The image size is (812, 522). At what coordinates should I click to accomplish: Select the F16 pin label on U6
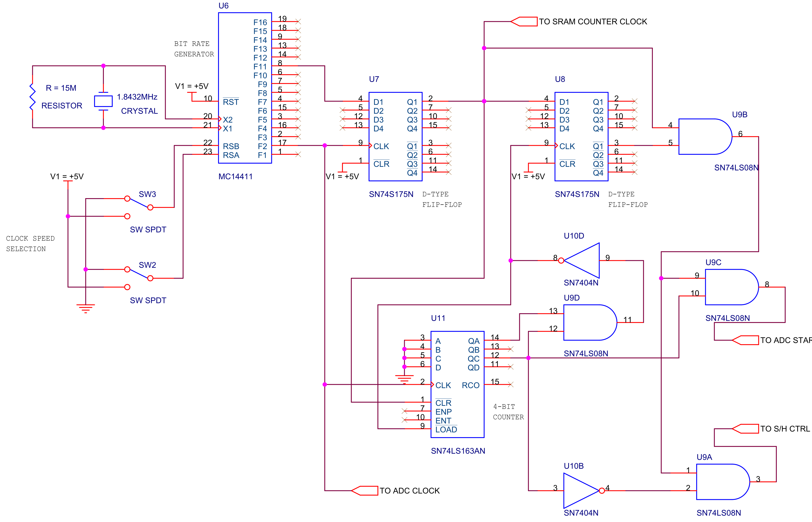tap(260, 22)
